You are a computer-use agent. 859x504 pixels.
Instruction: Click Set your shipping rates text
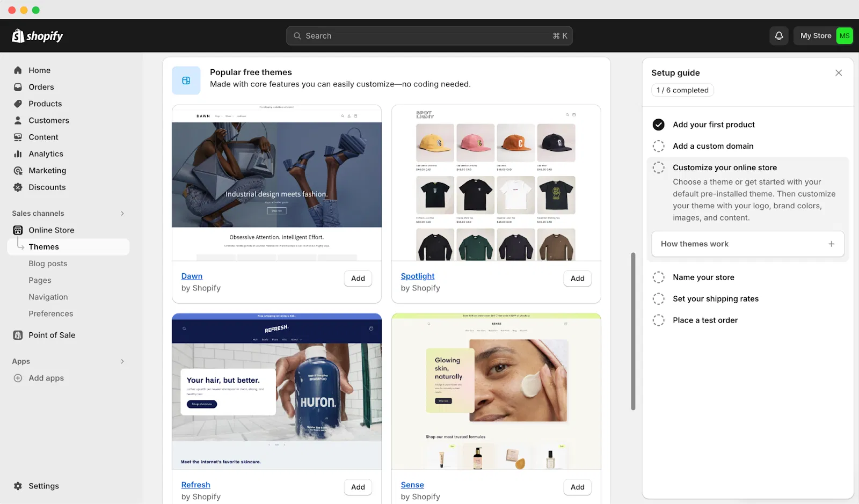click(716, 299)
